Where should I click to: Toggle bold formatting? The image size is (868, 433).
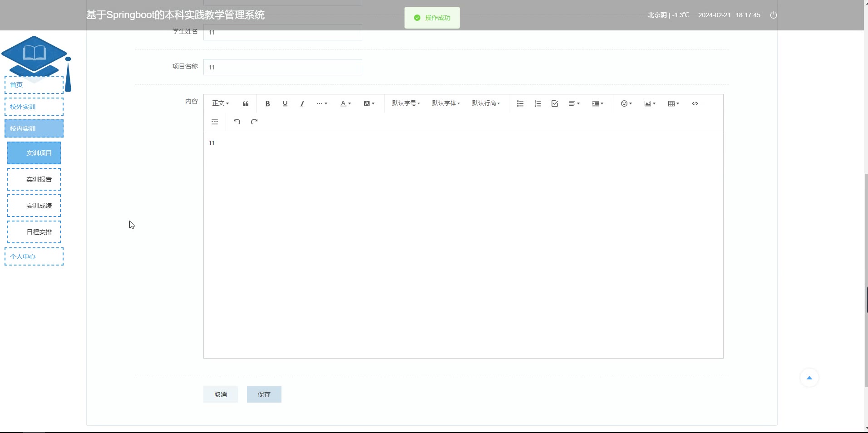point(268,103)
